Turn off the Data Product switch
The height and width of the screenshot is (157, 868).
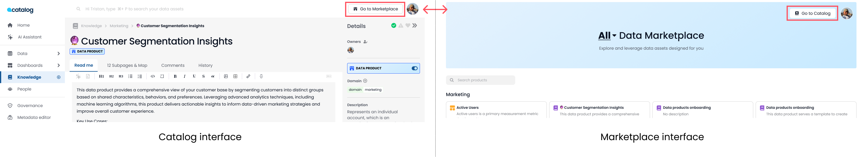pos(414,68)
